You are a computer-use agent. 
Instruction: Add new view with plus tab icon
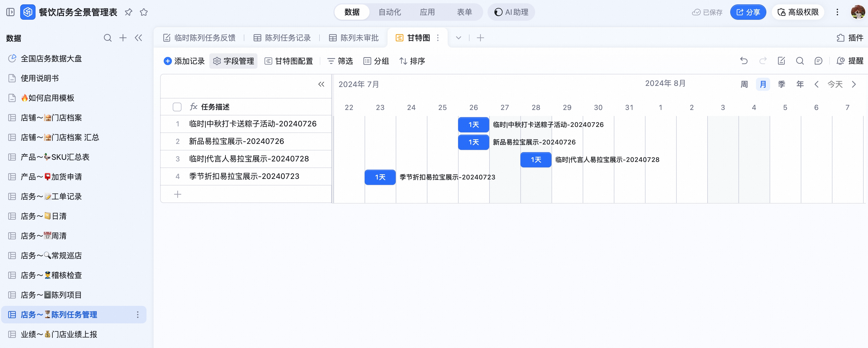(x=480, y=38)
